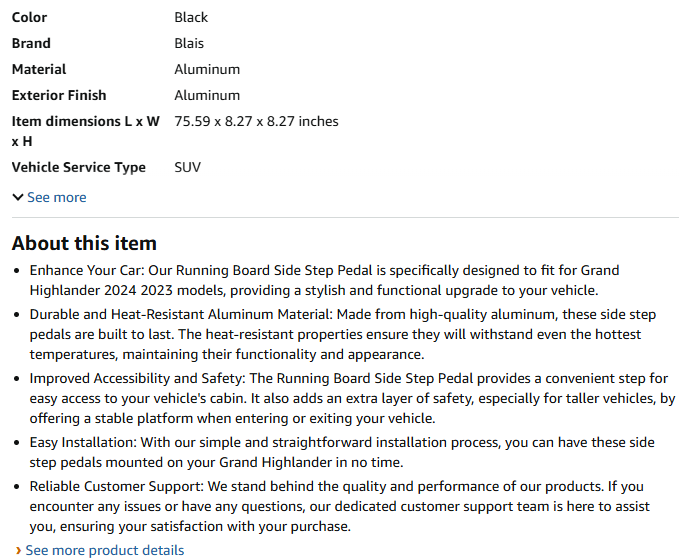The height and width of the screenshot is (560, 690).
Task: Click the Durable and Heat-Resistant bullet text
Action: 343,334
